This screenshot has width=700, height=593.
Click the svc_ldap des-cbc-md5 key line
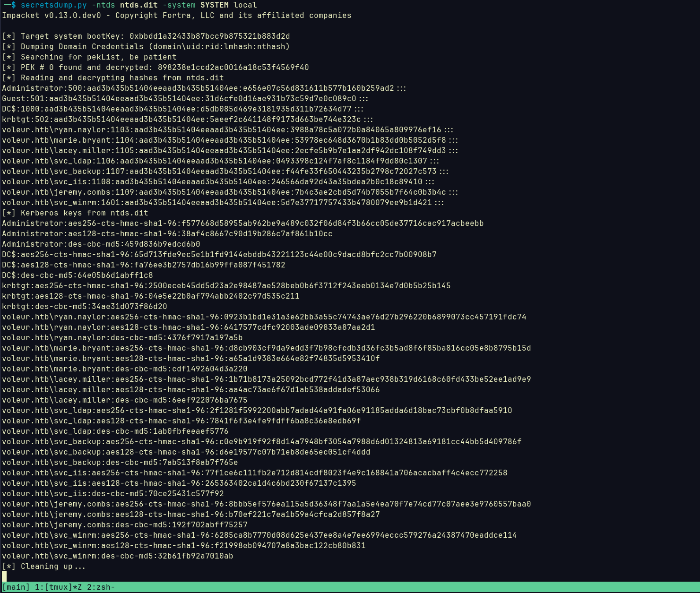point(115,431)
